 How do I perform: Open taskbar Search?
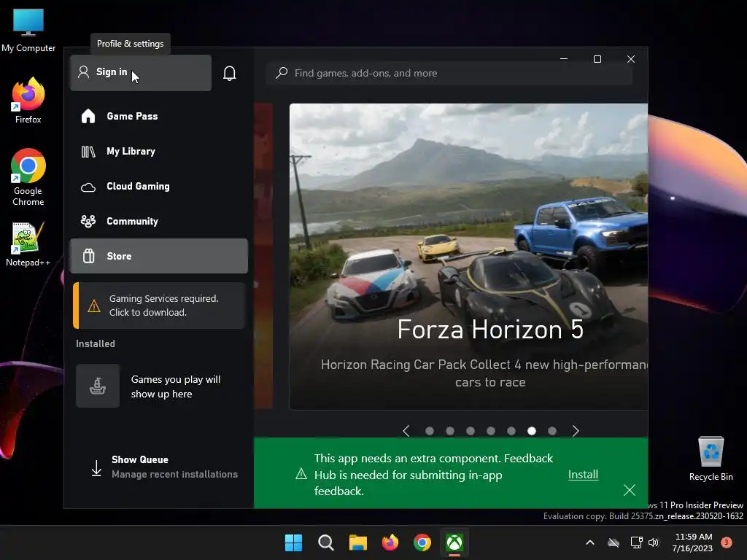pos(326,542)
